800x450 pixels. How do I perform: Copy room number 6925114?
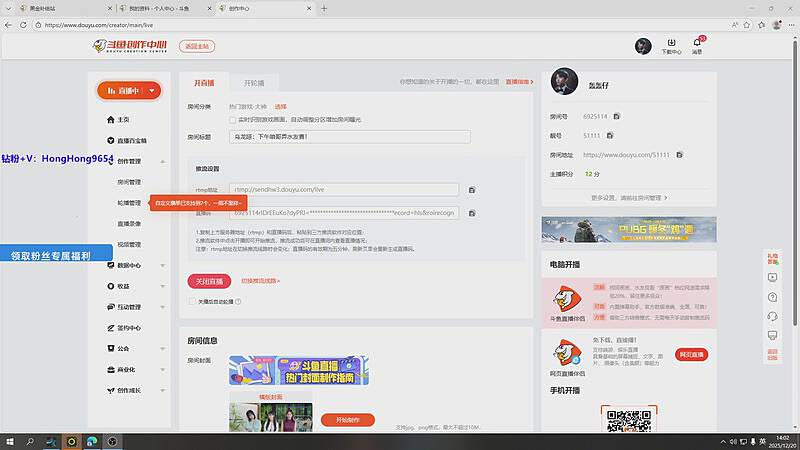pos(617,117)
